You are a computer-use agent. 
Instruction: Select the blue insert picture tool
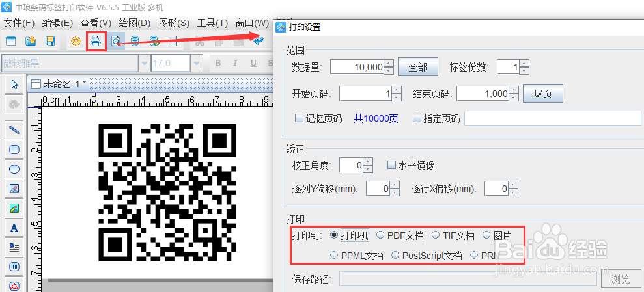[14, 189]
